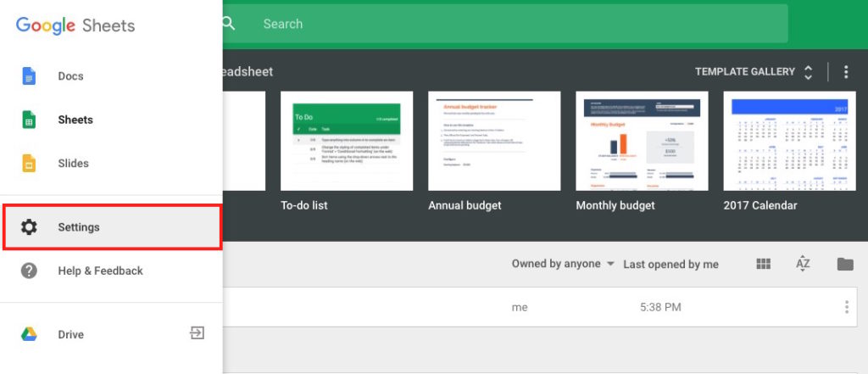The image size is (868, 374).
Task: Open the 2017 Calendar template
Action: click(x=789, y=141)
